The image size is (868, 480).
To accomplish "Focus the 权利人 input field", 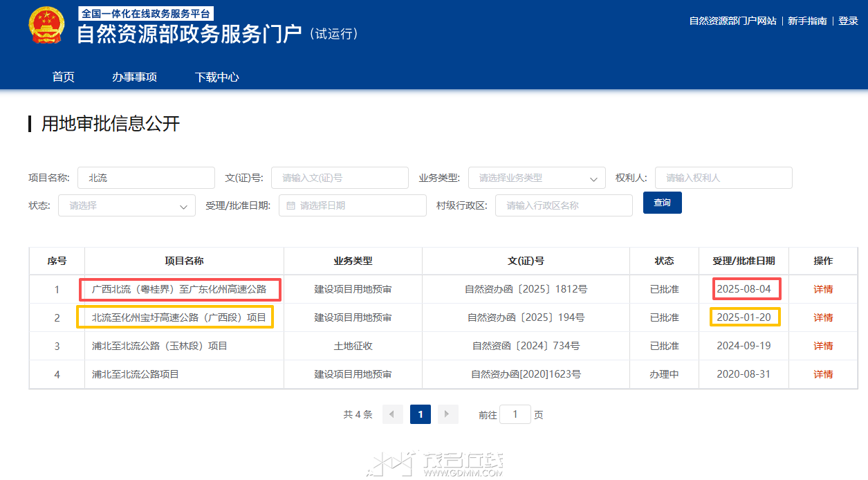I will coord(723,178).
